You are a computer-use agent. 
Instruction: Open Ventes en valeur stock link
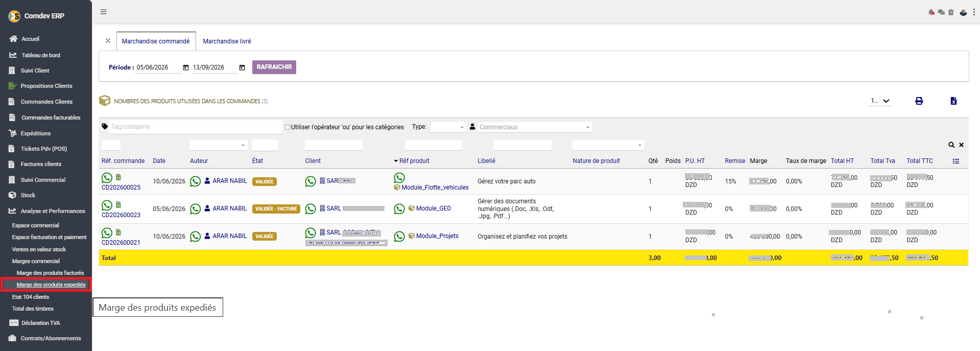tap(39, 249)
